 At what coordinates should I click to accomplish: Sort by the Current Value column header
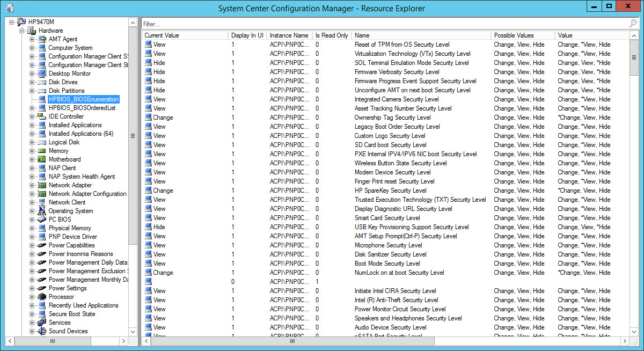pos(162,35)
